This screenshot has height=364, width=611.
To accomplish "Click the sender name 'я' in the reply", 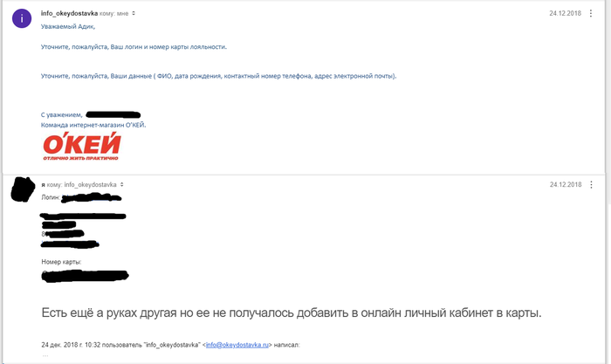I will (x=44, y=185).
